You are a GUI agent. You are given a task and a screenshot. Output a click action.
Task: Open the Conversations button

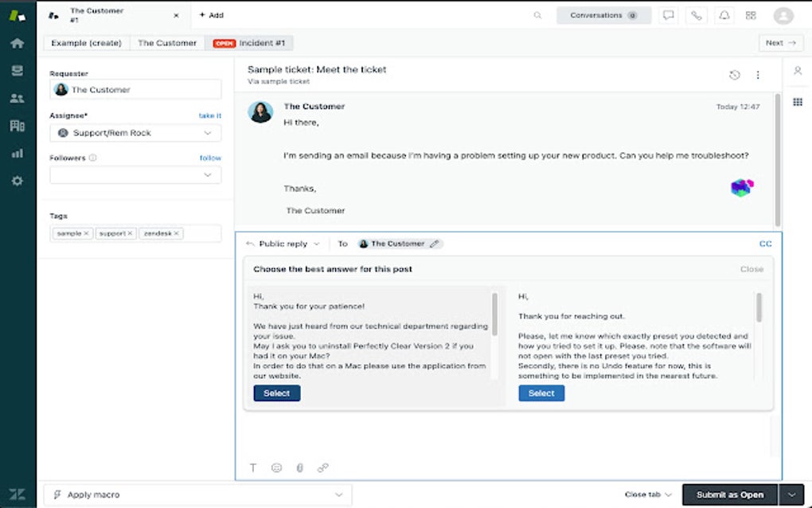coord(603,16)
